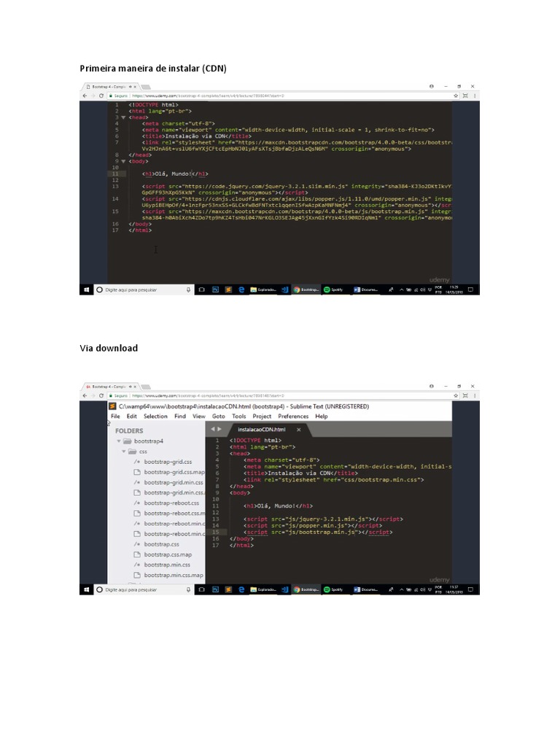The image size is (560, 747).
Task: Click the jquery-3.2.1.min.js script line
Action: click(323, 519)
